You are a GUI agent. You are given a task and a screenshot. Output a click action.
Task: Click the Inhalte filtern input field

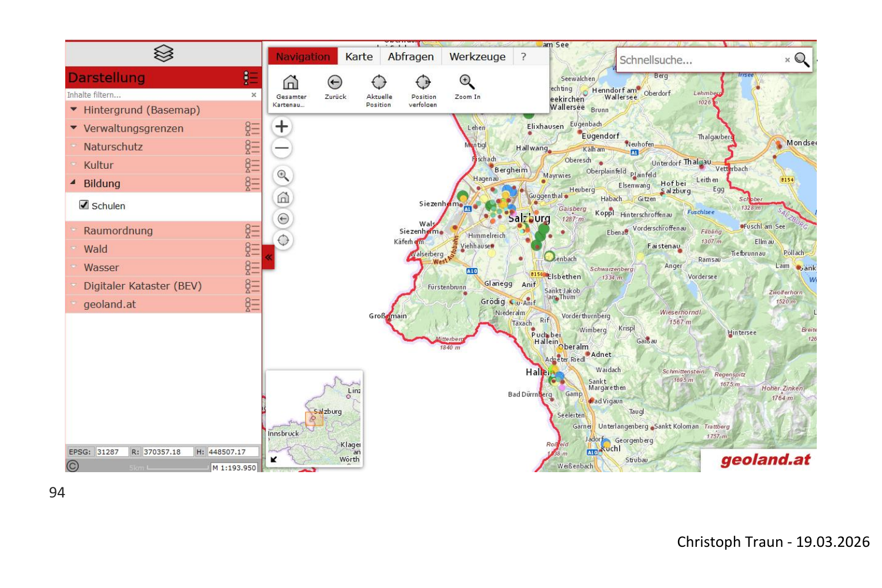pos(156,95)
